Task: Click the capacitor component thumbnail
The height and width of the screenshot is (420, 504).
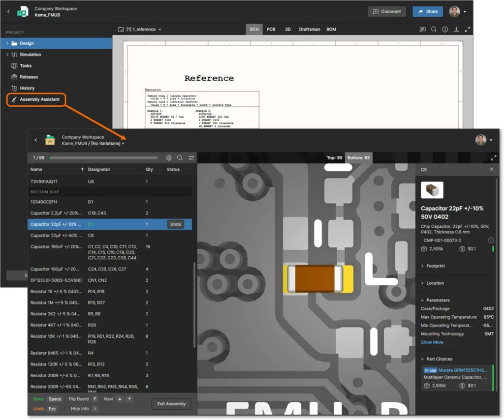Action: pyautogui.click(x=432, y=190)
